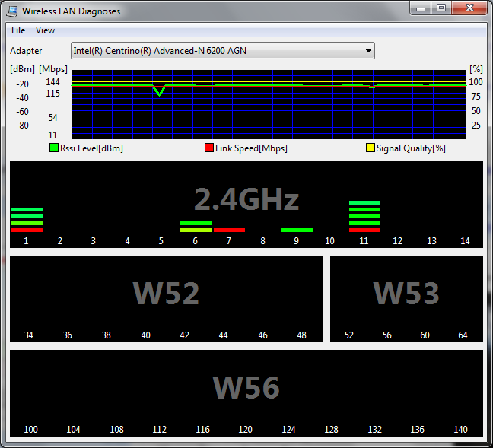This screenshot has width=493, height=448.
Task: Click the -80 dBm axis value
Action: pos(22,126)
